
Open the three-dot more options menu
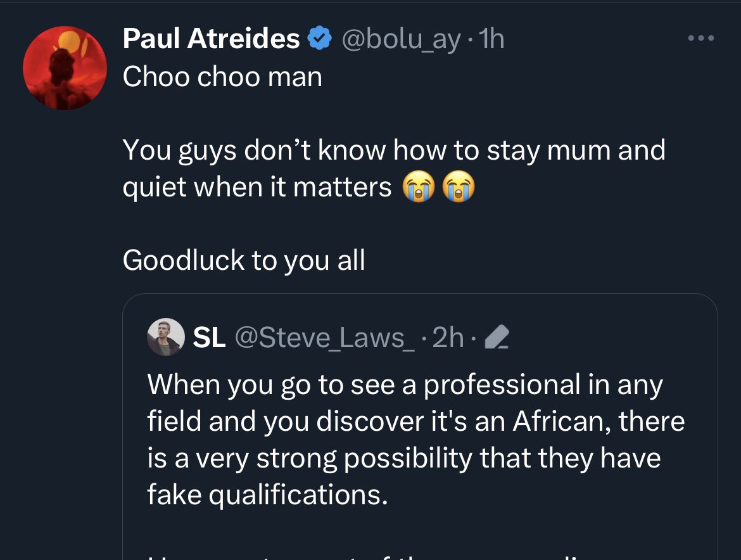pyautogui.click(x=701, y=39)
